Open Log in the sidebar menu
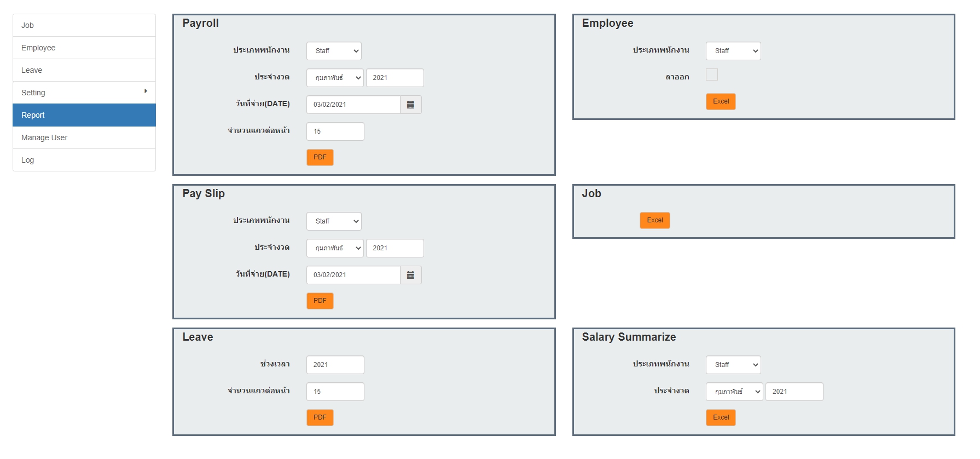Viewport: 980px width, 459px height. [84, 160]
